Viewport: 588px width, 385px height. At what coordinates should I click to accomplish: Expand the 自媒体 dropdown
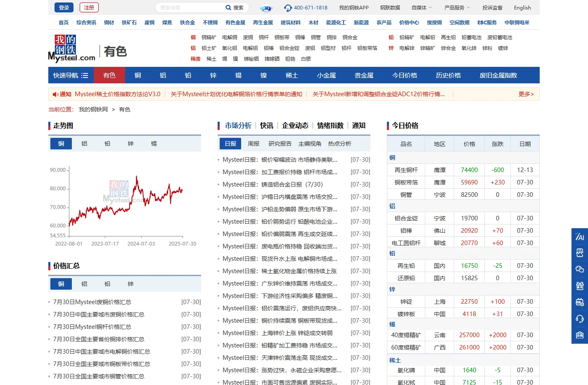[422, 7]
